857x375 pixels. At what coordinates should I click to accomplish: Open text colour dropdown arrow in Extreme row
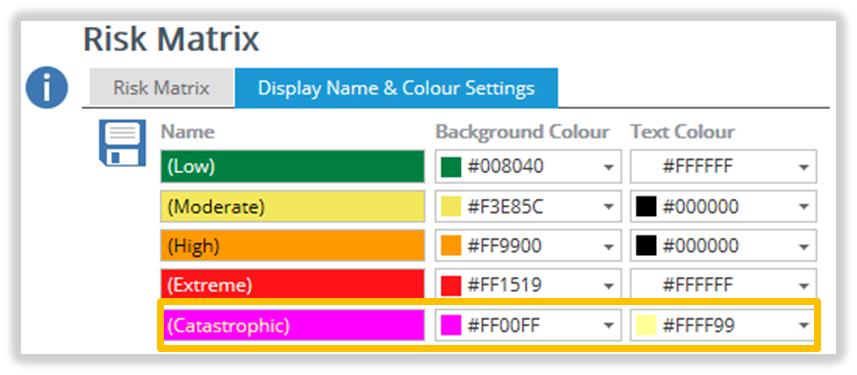tap(803, 286)
